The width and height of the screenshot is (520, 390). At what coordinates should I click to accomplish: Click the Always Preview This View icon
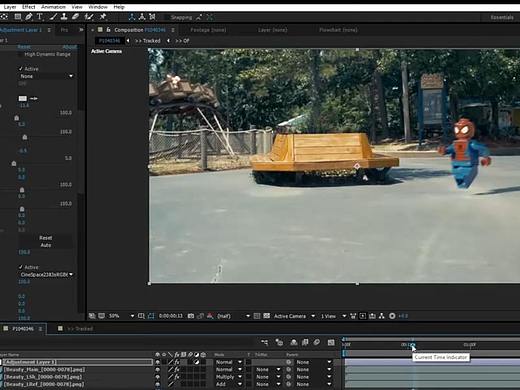pyautogui.click(x=92, y=316)
